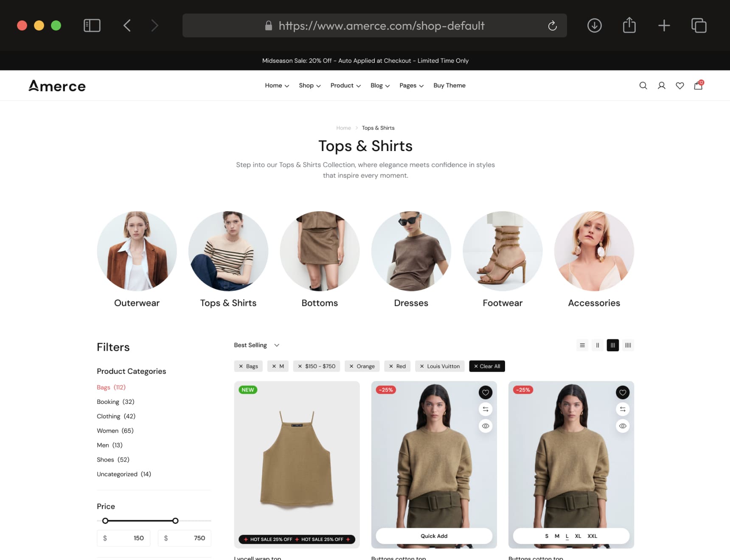Screen dimensions: 730x560
Task: Open the shopping cart bag icon
Action: 698,86
